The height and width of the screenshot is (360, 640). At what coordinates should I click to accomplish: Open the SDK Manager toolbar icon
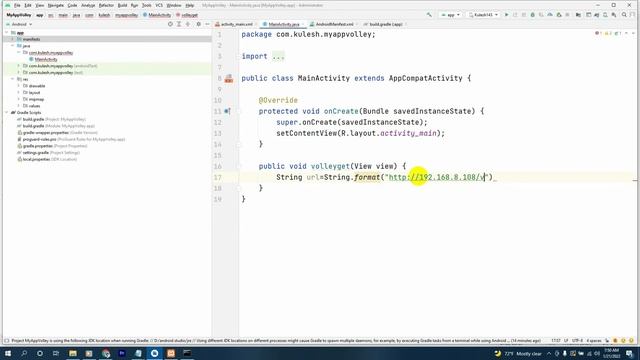coord(614,15)
